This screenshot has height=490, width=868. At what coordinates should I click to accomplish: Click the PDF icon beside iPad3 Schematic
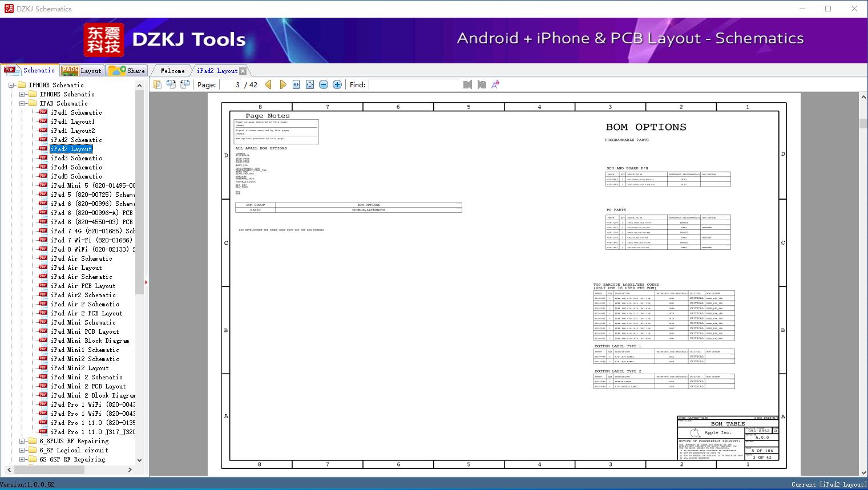pos(43,158)
